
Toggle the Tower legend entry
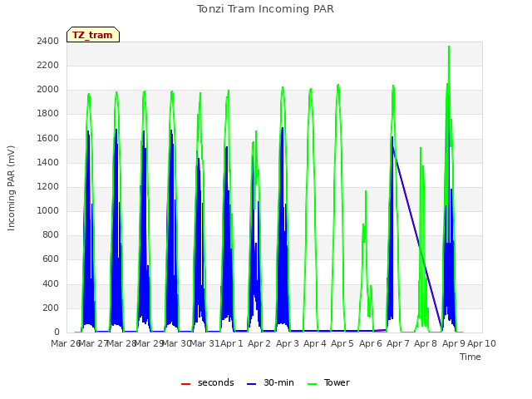(x=328, y=382)
